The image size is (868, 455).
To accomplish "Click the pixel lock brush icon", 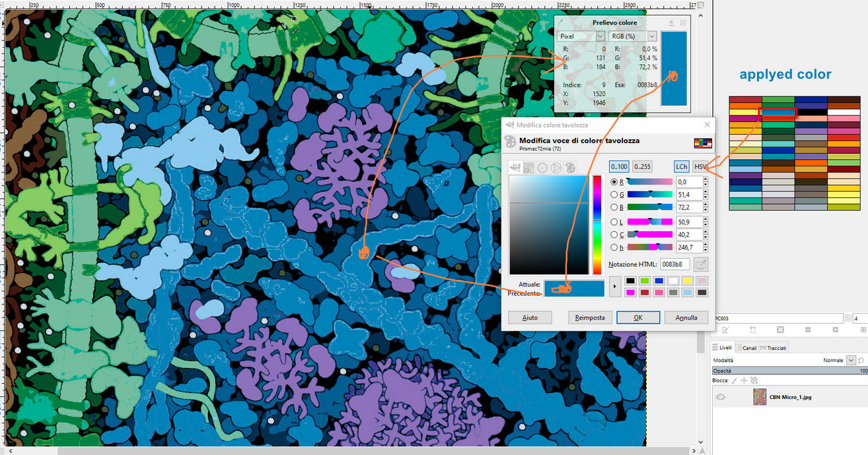I will [x=735, y=380].
